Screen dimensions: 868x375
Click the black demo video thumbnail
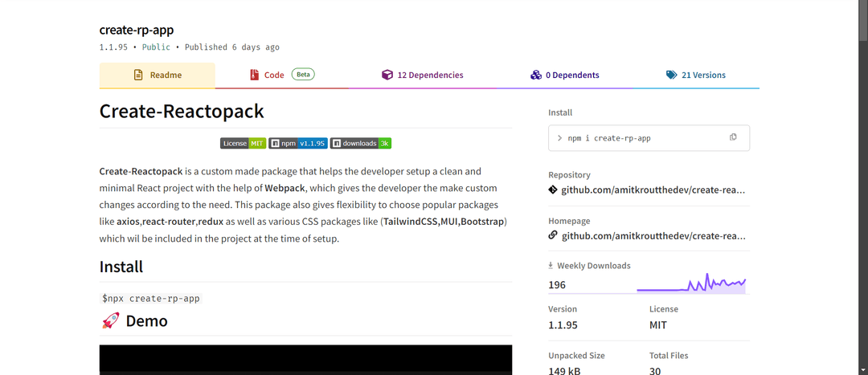click(x=305, y=360)
